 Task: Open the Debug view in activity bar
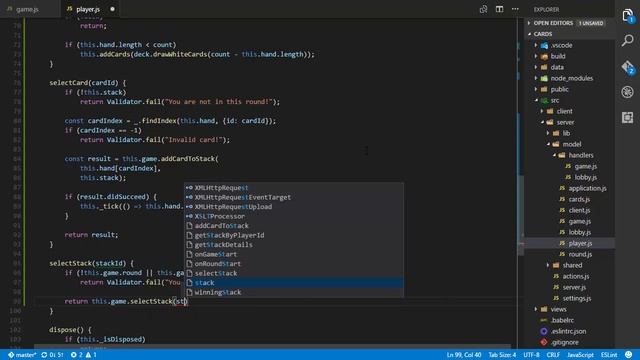pos(628,92)
